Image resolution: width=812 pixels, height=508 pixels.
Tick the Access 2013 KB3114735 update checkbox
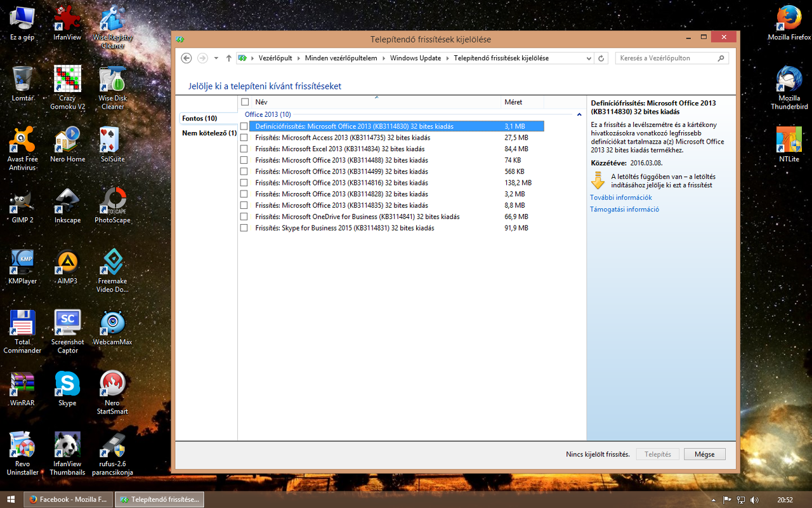(244, 138)
